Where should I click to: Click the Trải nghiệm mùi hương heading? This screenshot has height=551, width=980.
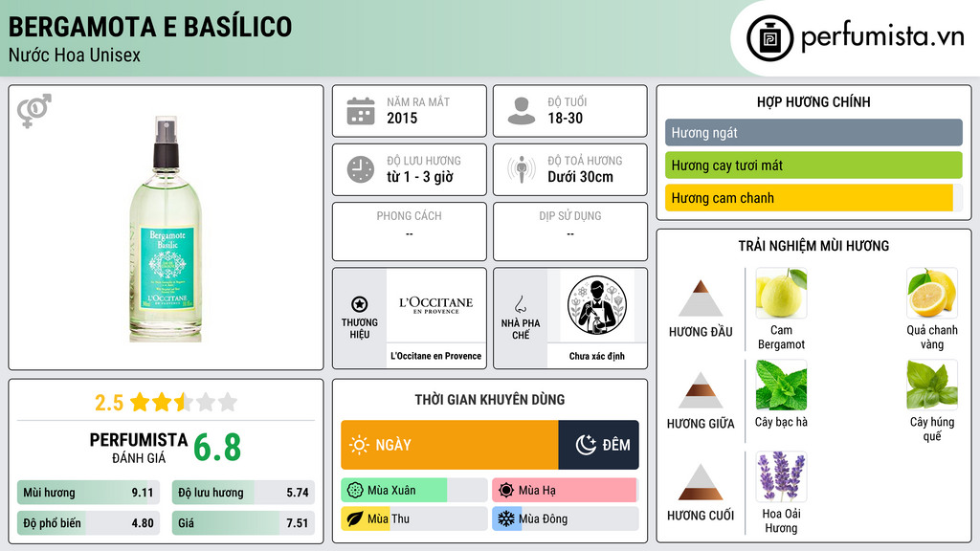[x=813, y=246]
